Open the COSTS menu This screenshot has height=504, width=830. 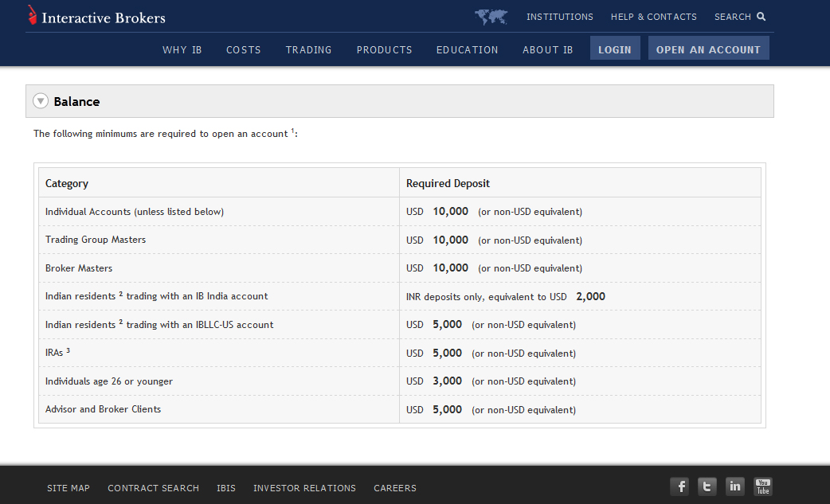tap(244, 49)
